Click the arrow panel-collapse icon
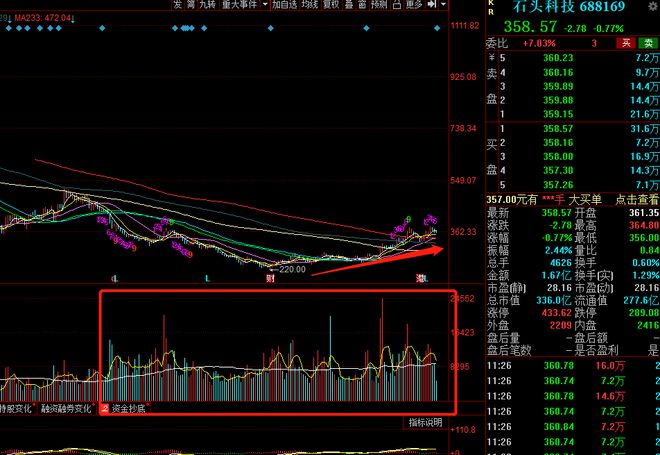660x455 pixels. (x=432, y=4)
